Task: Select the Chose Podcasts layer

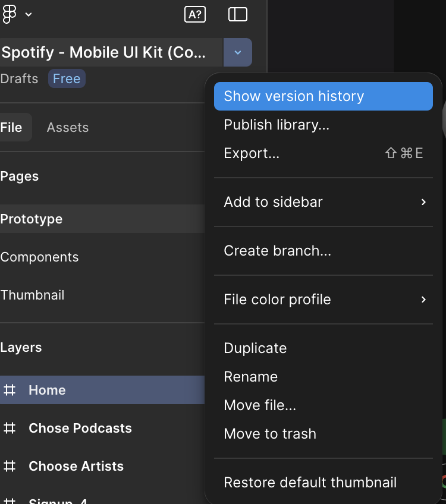Action: pyautogui.click(x=102, y=428)
